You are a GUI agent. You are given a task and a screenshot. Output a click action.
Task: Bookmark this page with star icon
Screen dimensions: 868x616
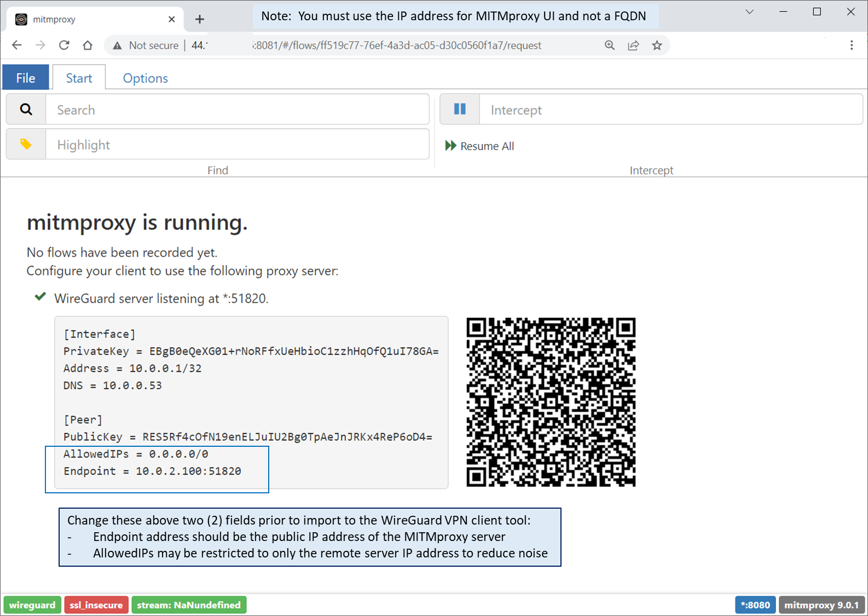coord(657,45)
